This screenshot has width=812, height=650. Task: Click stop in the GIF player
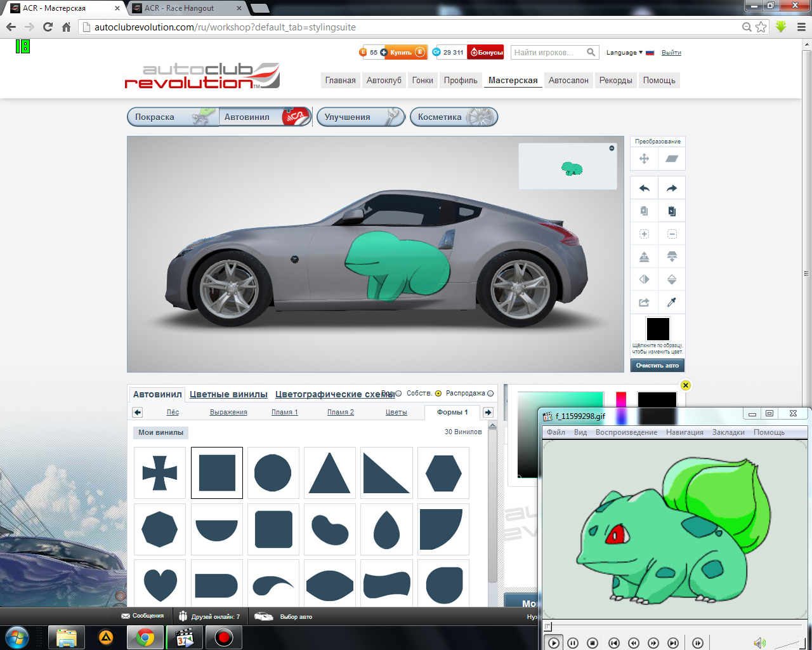tap(593, 643)
